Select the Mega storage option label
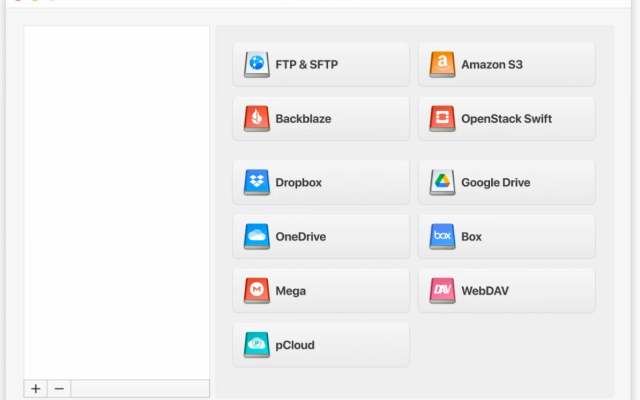 tap(291, 291)
